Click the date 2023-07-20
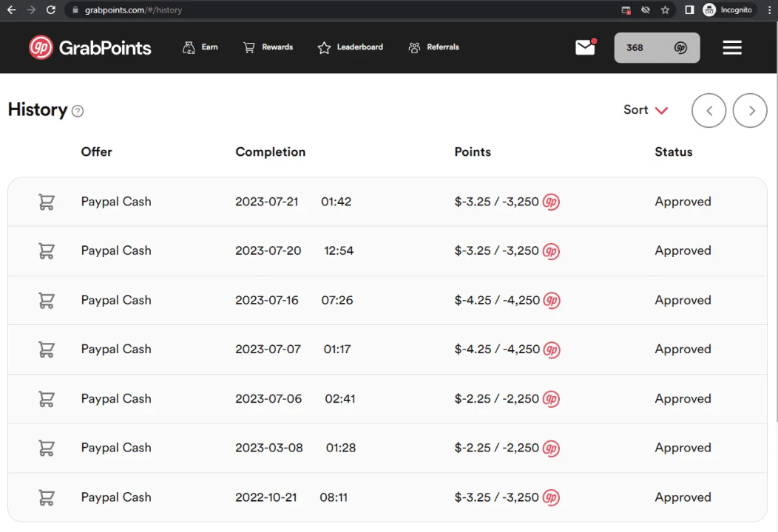The height and width of the screenshot is (532, 778). 268,251
